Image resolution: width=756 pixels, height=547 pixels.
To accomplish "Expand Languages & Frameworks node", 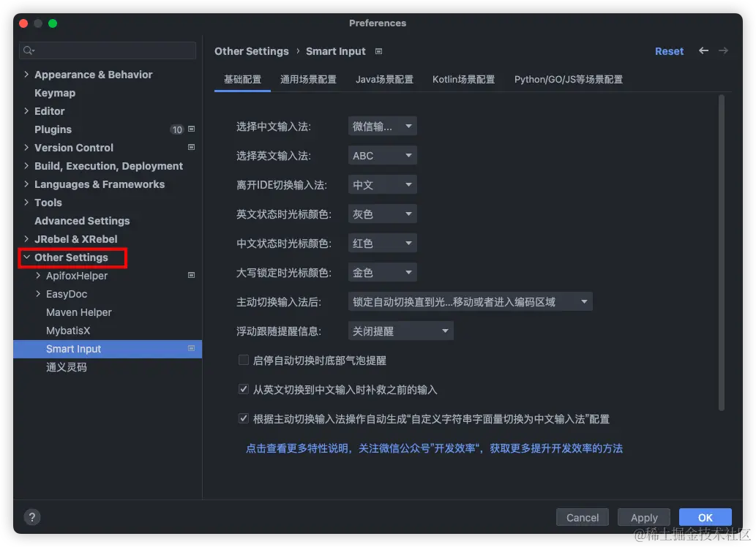I will tap(26, 184).
